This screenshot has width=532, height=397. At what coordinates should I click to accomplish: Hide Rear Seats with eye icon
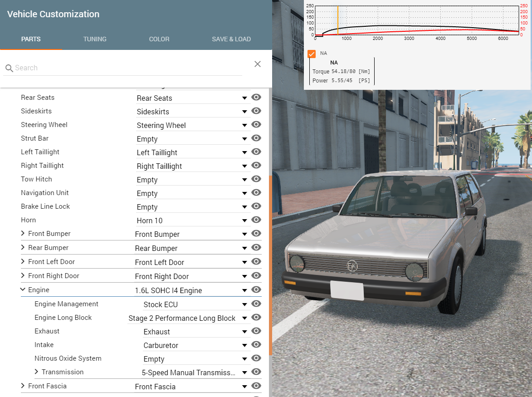256,98
